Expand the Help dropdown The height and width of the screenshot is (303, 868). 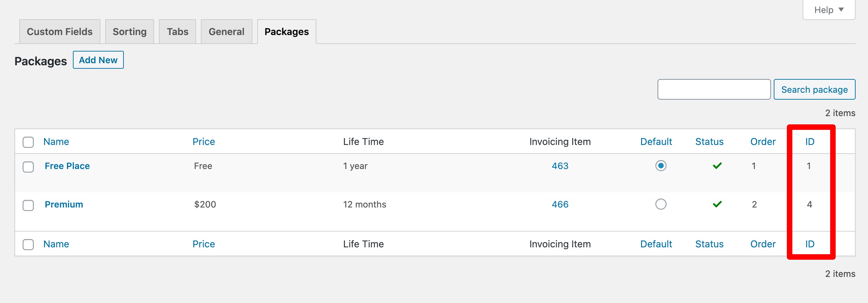click(x=829, y=10)
